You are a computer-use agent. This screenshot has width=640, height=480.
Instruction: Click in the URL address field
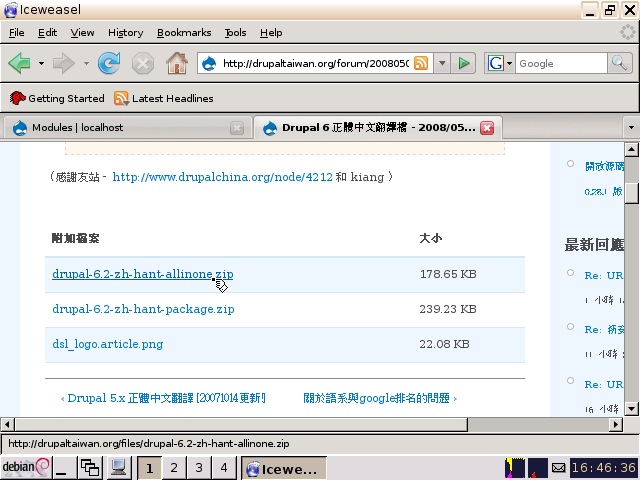click(315, 63)
